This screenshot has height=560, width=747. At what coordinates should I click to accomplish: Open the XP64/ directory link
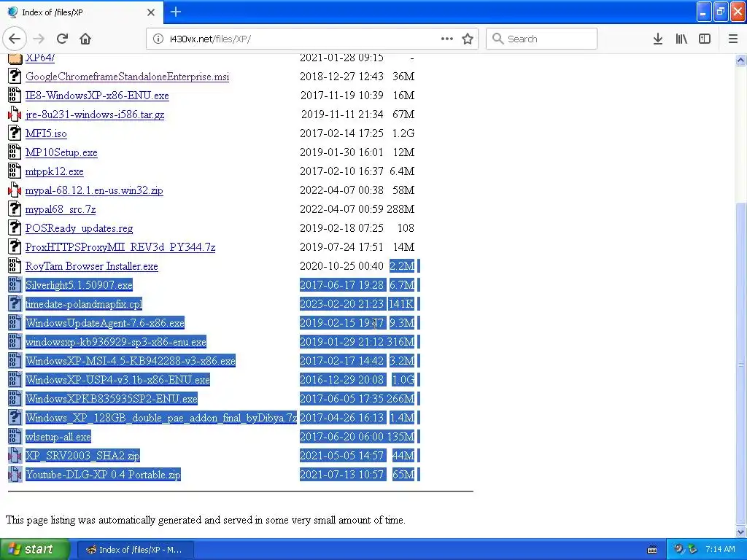coord(40,58)
